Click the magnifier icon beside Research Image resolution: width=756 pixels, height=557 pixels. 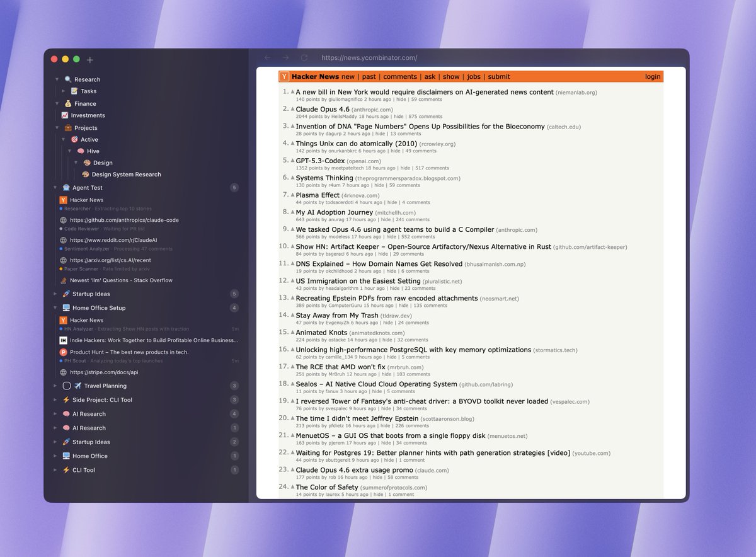[68, 79]
